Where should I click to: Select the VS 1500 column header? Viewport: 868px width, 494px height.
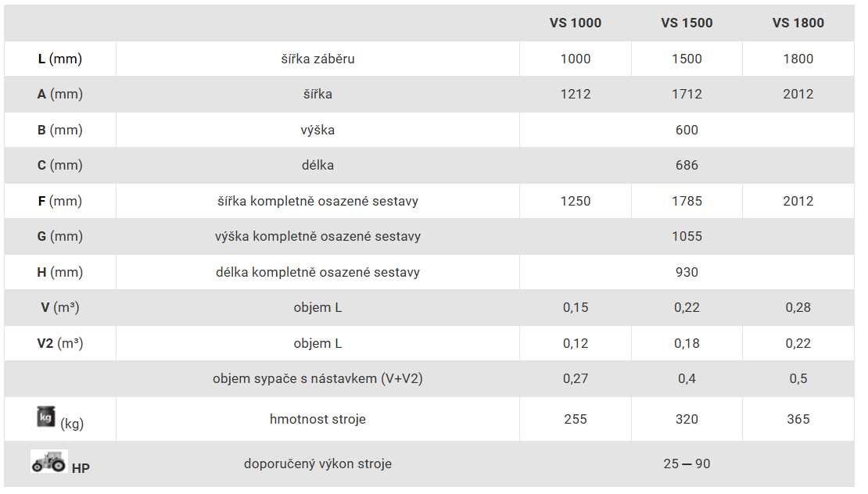coord(687,23)
